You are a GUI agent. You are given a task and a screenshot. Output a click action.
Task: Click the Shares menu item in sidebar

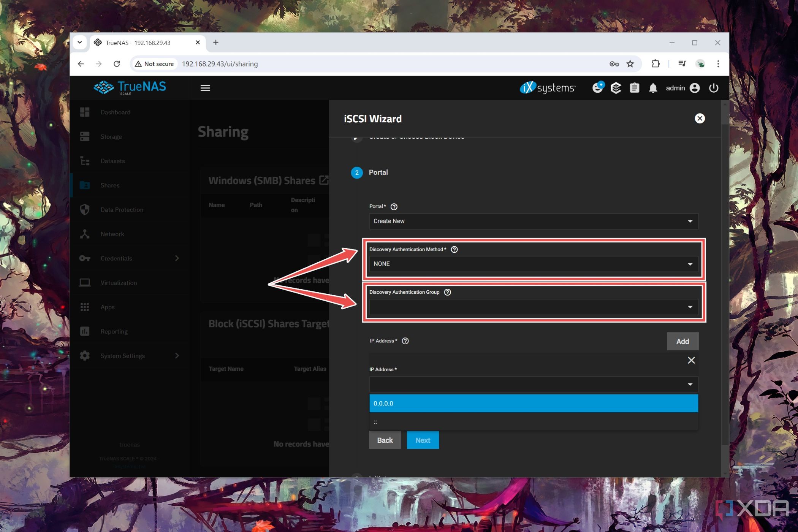click(109, 185)
